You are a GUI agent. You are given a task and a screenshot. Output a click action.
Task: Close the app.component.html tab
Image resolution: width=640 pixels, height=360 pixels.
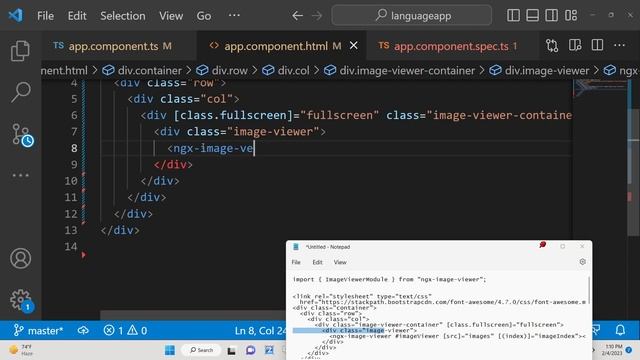pyautogui.click(x=353, y=46)
